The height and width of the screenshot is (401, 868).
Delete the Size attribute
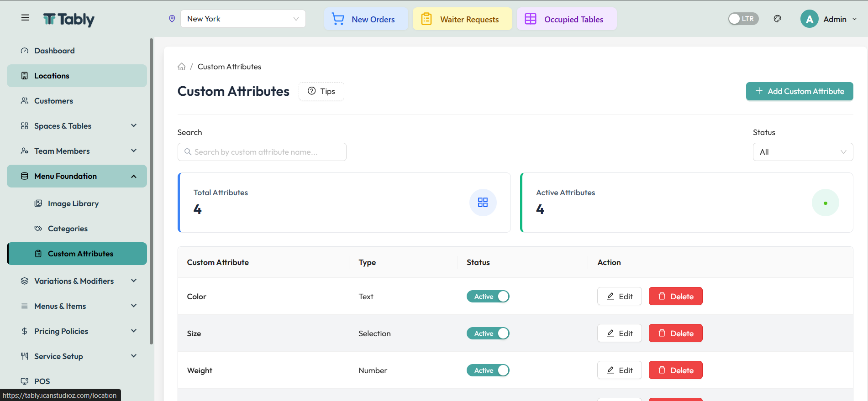coord(676,333)
